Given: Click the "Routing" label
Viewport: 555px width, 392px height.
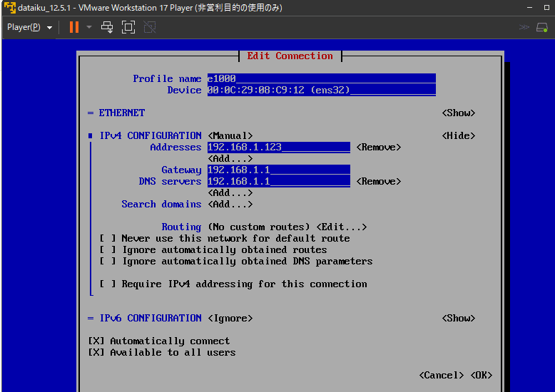Looking at the screenshot, I should click(x=181, y=227).
